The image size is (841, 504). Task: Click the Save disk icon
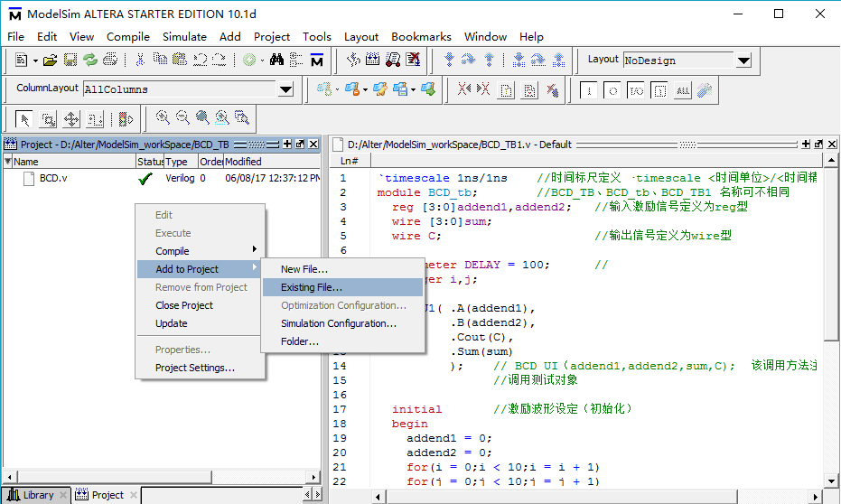pyautogui.click(x=70, y=60)
